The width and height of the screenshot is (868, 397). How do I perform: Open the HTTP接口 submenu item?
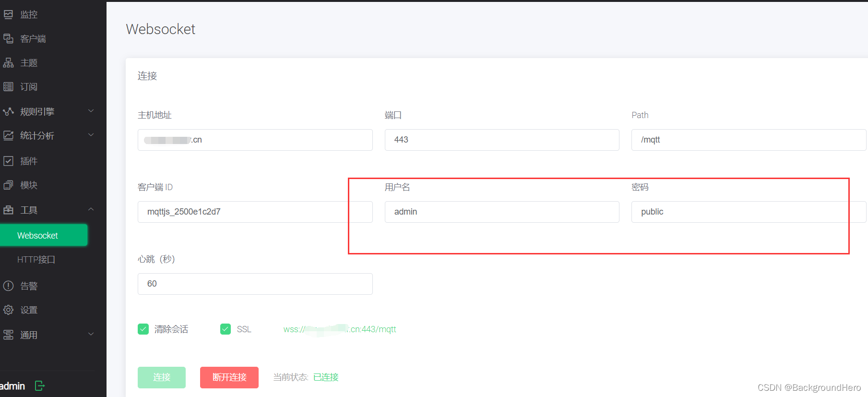[36, 259]
